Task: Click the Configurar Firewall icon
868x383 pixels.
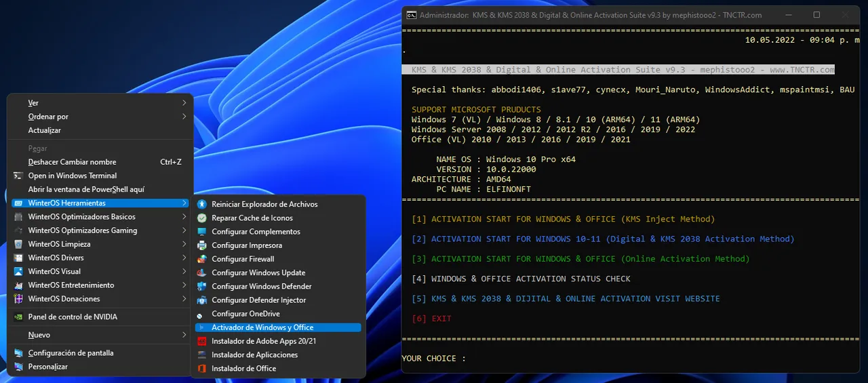Action: [x=201, y=259]
